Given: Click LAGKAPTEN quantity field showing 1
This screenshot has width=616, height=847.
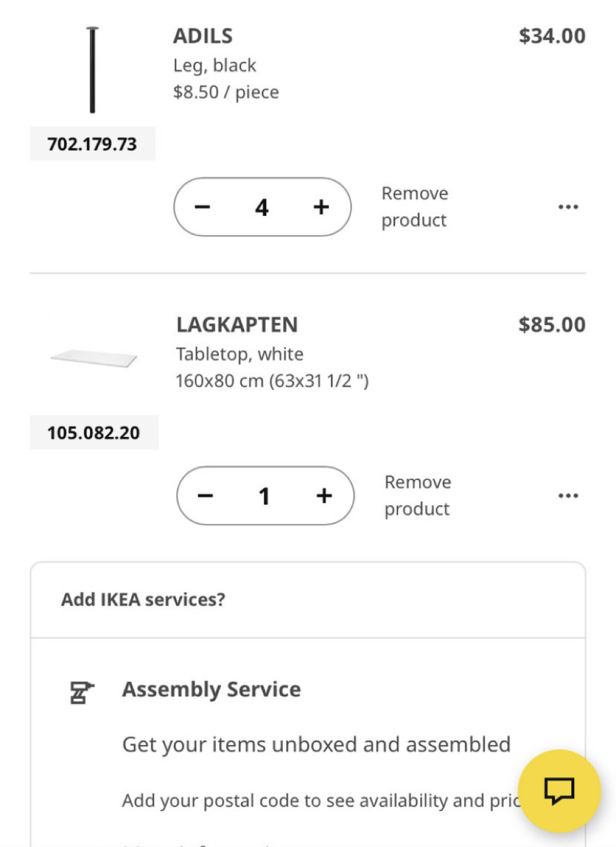Looking at the screenshot, I should [x=265, y=496].
